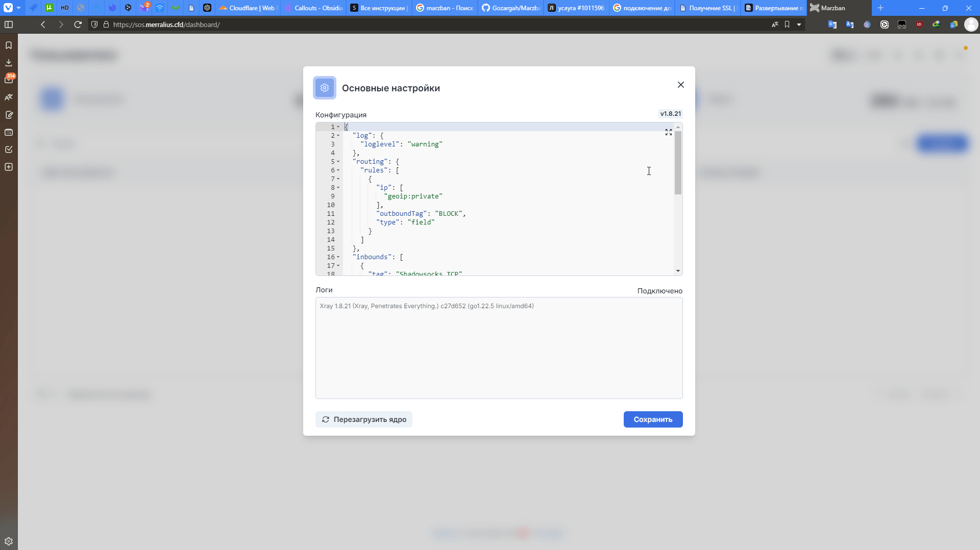Fold the "rules" array on line 6

pyautogui.click(x=338, y=170)
